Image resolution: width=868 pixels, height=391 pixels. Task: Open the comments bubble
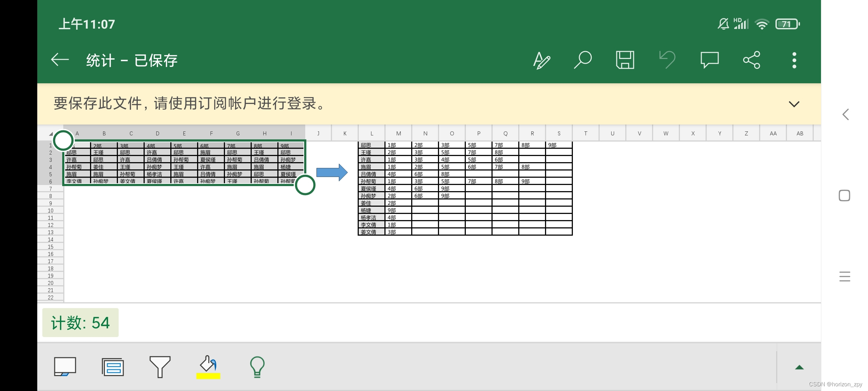coord(710,60)
